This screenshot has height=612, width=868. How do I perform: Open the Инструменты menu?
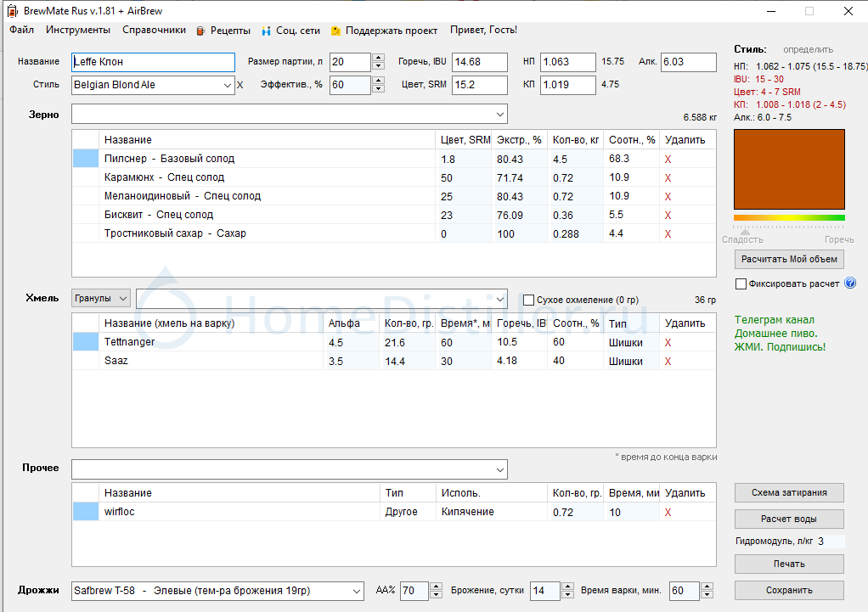pos(78,30)
